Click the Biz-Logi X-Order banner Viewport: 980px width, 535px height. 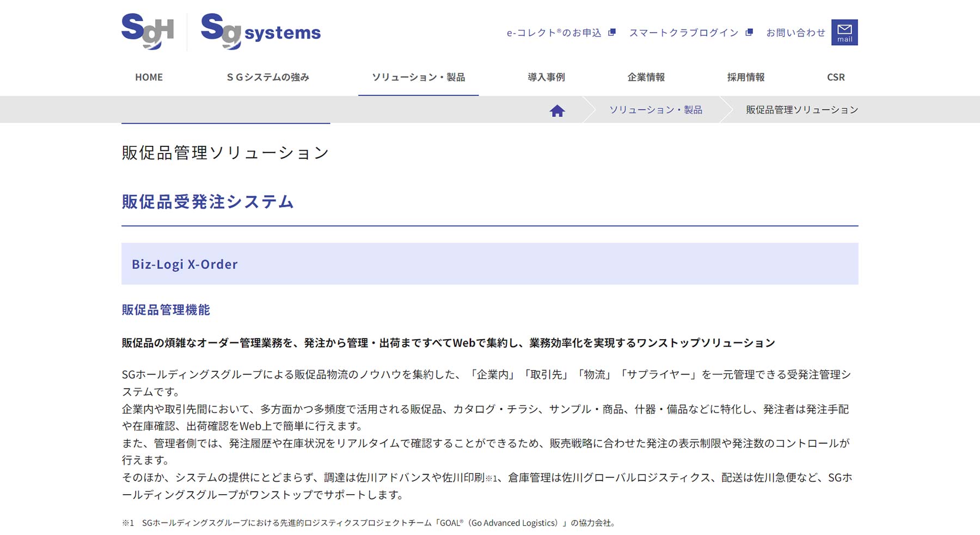click(x=489, y=264)
